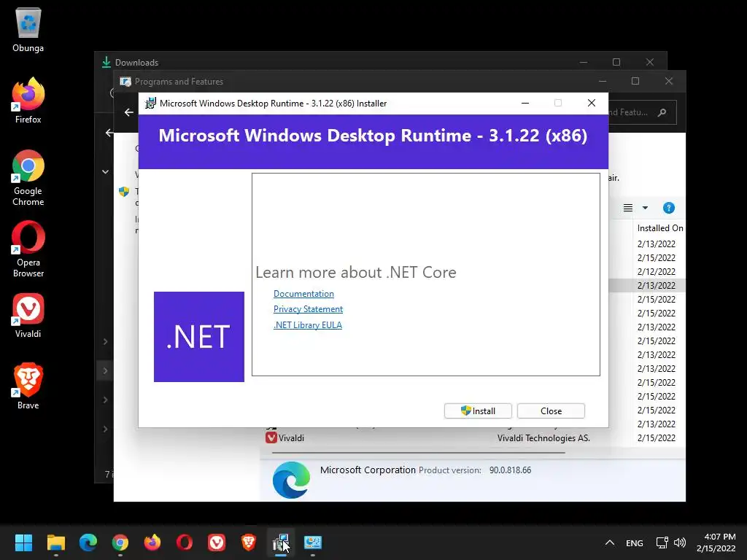Viewport: 747px width, 560px height.
Task: Click back arrow in Downloads window
Action: 109,133
